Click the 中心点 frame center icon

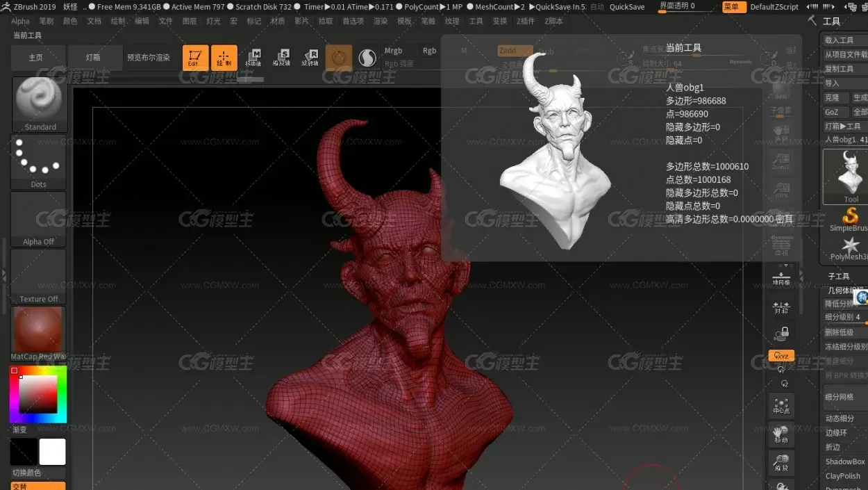(x=781, y=405)
